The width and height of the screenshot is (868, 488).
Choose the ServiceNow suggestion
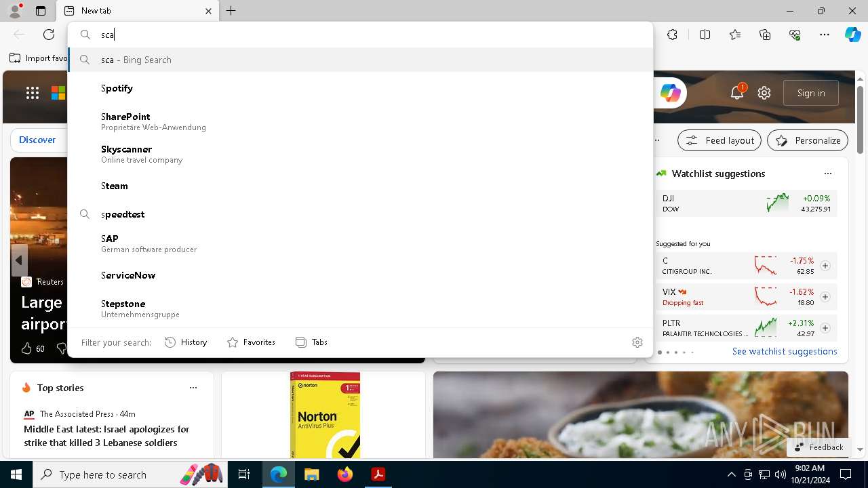coord(360,275)
